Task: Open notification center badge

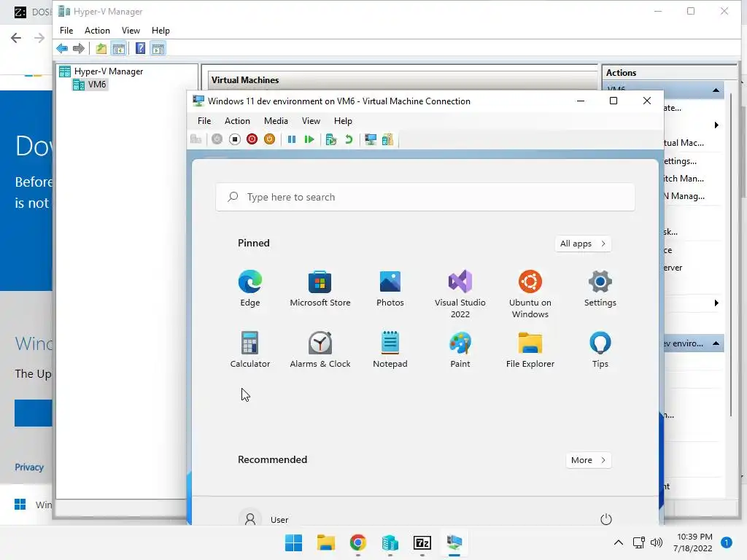Action: point(727,542)
